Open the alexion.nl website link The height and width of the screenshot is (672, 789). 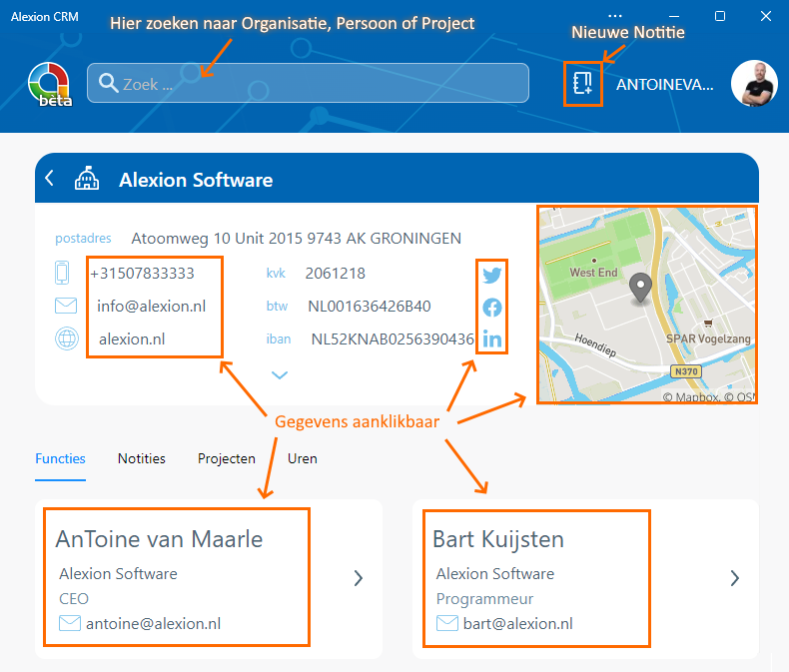132,339
